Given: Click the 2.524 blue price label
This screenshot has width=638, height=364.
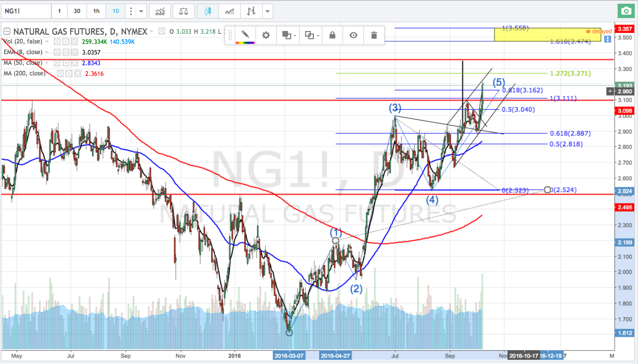Looking at the screenshot, I should [x=625, y=191].
